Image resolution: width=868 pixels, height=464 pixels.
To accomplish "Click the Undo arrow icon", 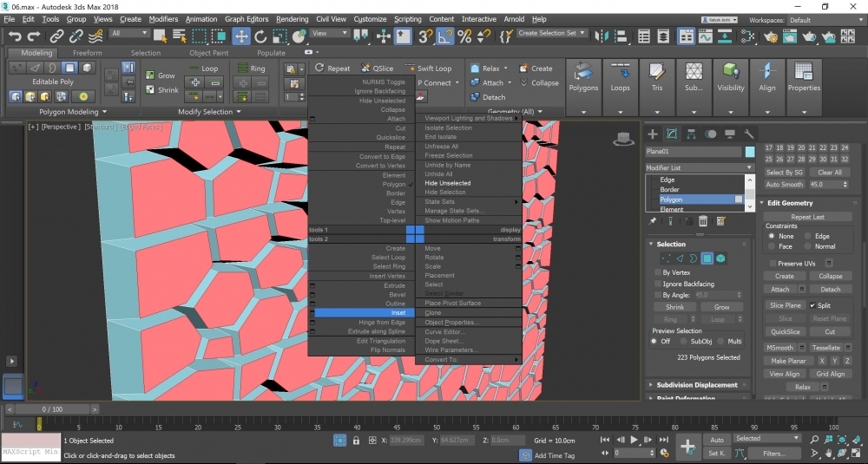I will click(15, 36).
